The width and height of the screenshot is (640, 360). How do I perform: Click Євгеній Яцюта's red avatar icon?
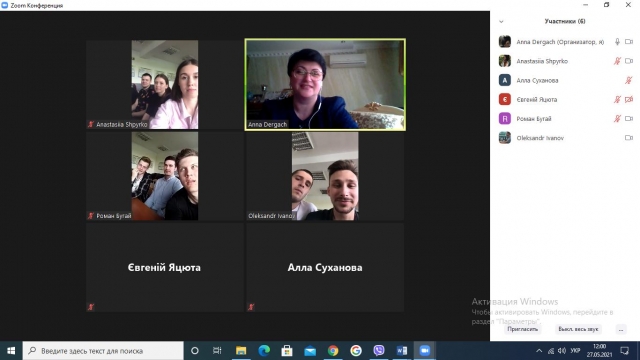click(505, 99)
